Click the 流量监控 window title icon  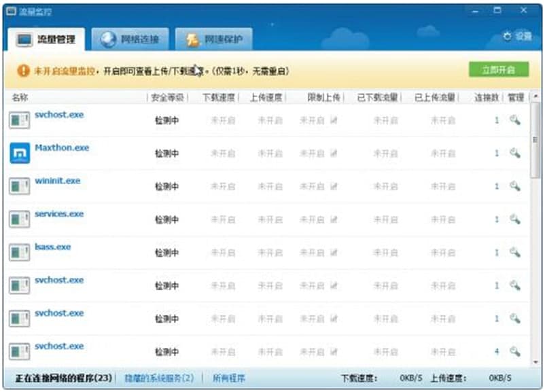click(x=11, y=11)
